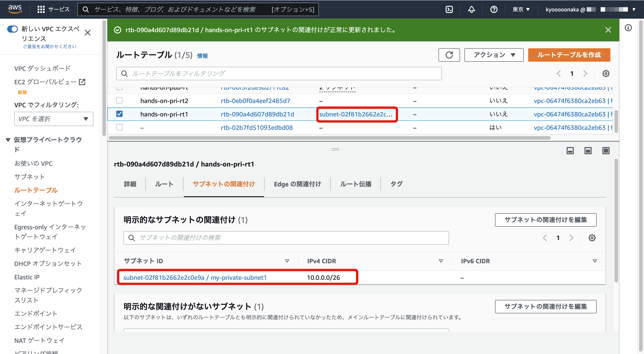Switch to the ルート tab
Viewport: 644px width, 354px height.
(164, 184)
